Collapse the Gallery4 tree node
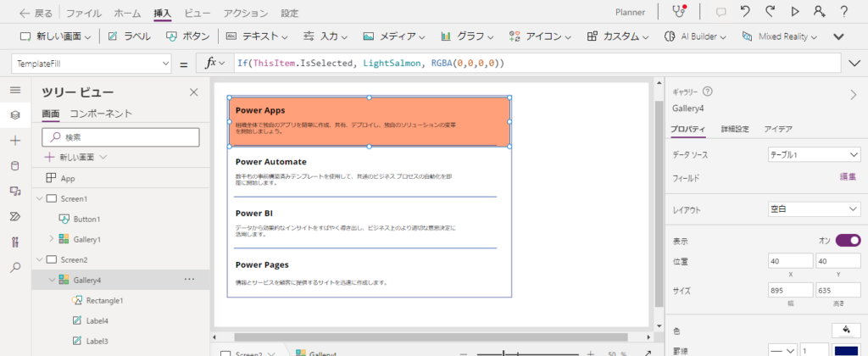This screenshot has width=868, height=356. [x=52, y=280]
